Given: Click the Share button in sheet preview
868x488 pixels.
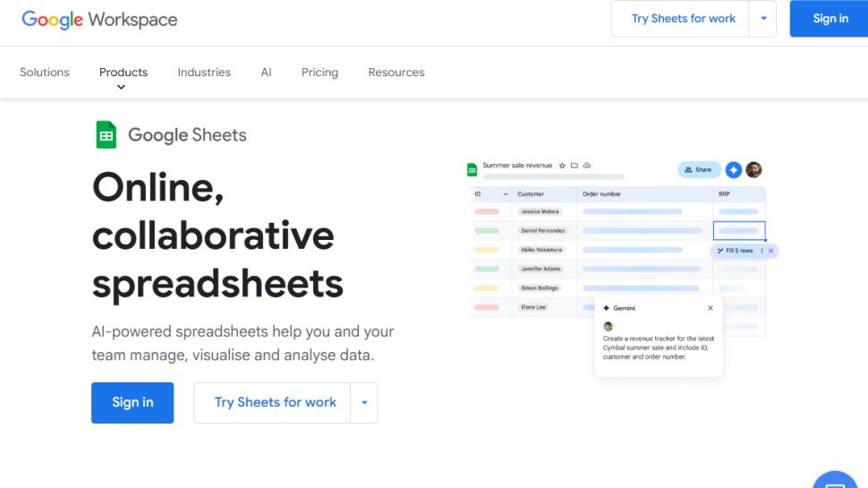Looking at the screenshot, I should click(699, 170).
